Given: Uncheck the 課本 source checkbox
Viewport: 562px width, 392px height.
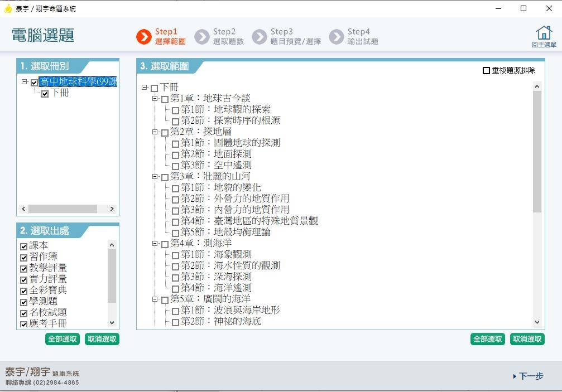Looking at the screenshot, I should pyautogui.click(x=23, y=246).
